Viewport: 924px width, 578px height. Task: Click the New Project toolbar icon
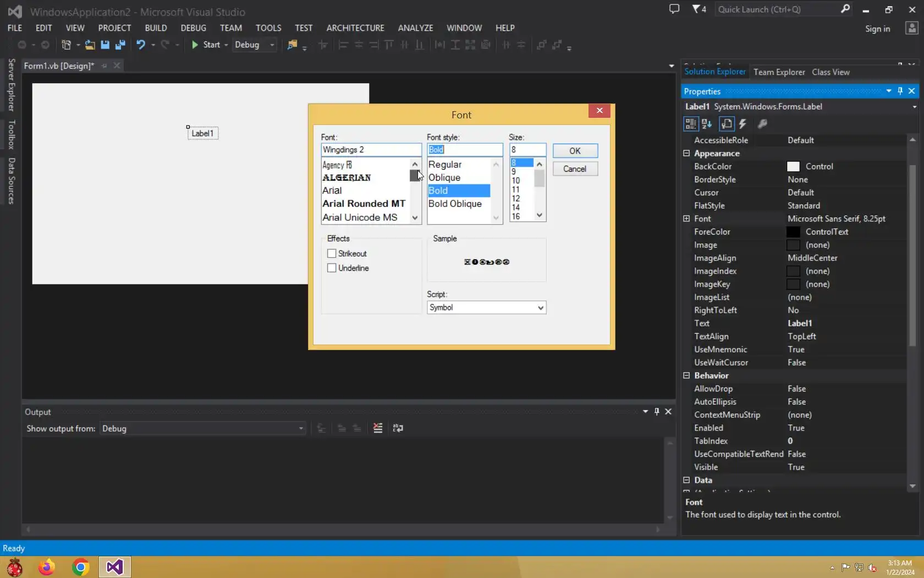tap(66, 45)
